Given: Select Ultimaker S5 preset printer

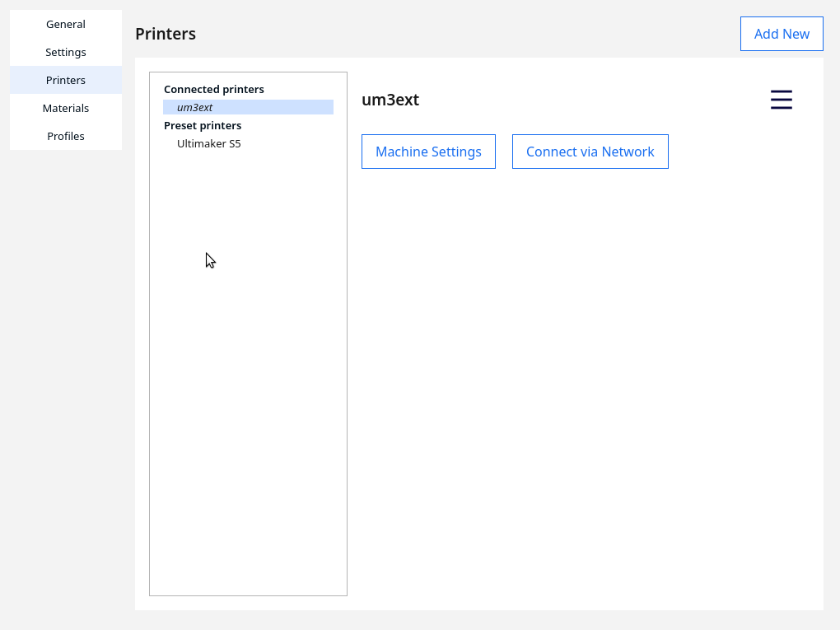Looking at the screenshot, I should pos(248,143).
